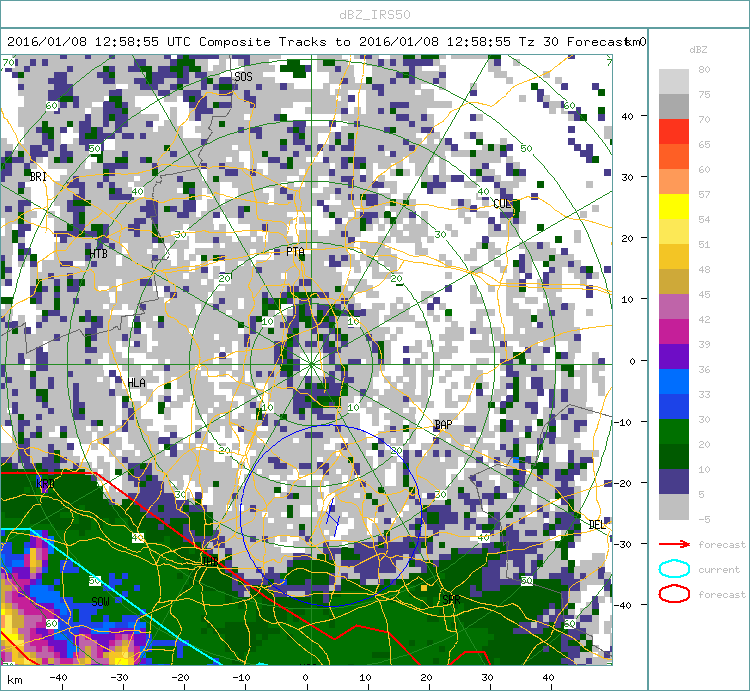Click the gold 45-48 dBZ legend swatch
The height and width of the screenshot is (691, 750).
(673, 282)
